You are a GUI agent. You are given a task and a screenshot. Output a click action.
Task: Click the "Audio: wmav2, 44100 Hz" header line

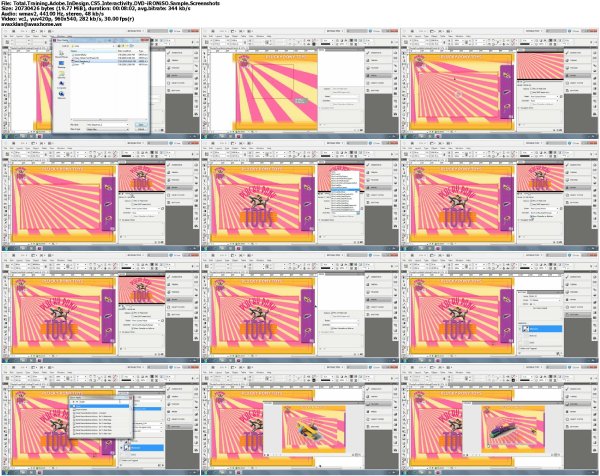52,13
